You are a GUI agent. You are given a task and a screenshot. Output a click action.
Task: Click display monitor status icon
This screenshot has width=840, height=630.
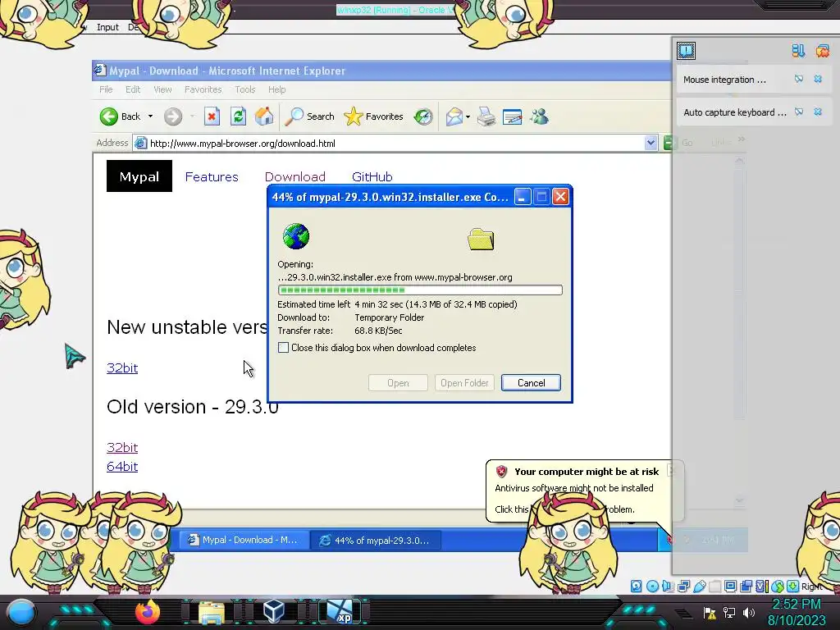coord(730,586)
